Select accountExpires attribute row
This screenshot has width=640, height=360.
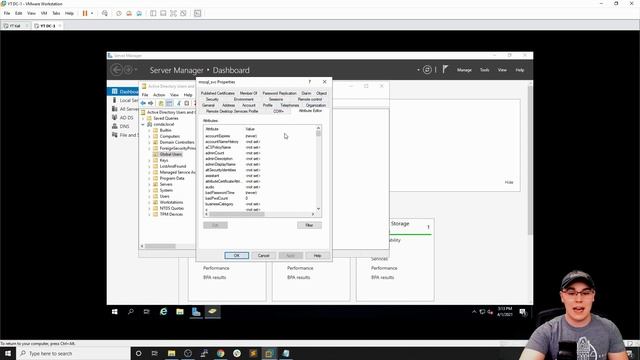click(x=260, y=136)
